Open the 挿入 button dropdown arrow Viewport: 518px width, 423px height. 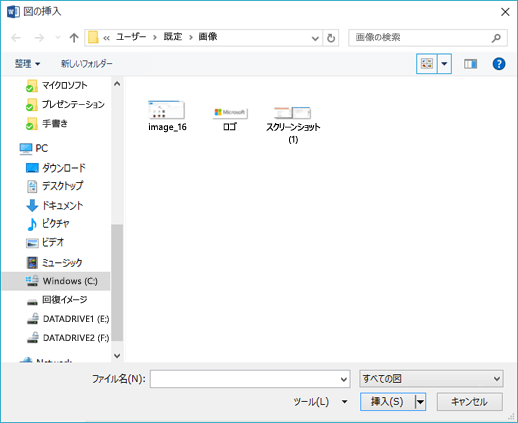[420, 402]
